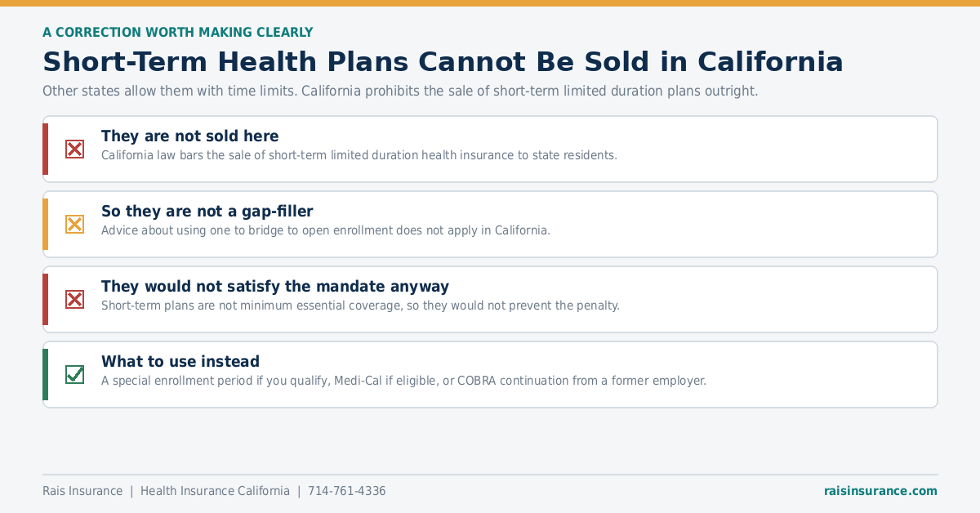
Task: Click 'A Correction Worth Making Clearly' overline
Action: point(178,33)
